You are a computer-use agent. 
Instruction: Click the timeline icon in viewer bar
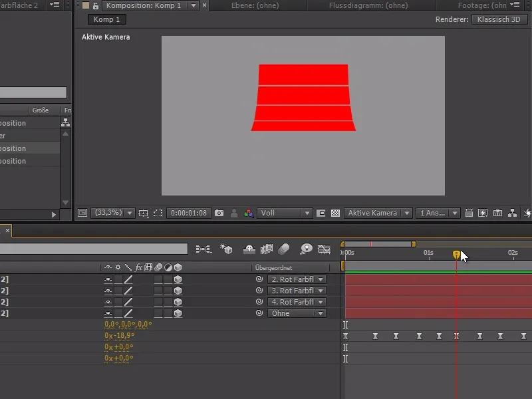[x=497, y=213]
